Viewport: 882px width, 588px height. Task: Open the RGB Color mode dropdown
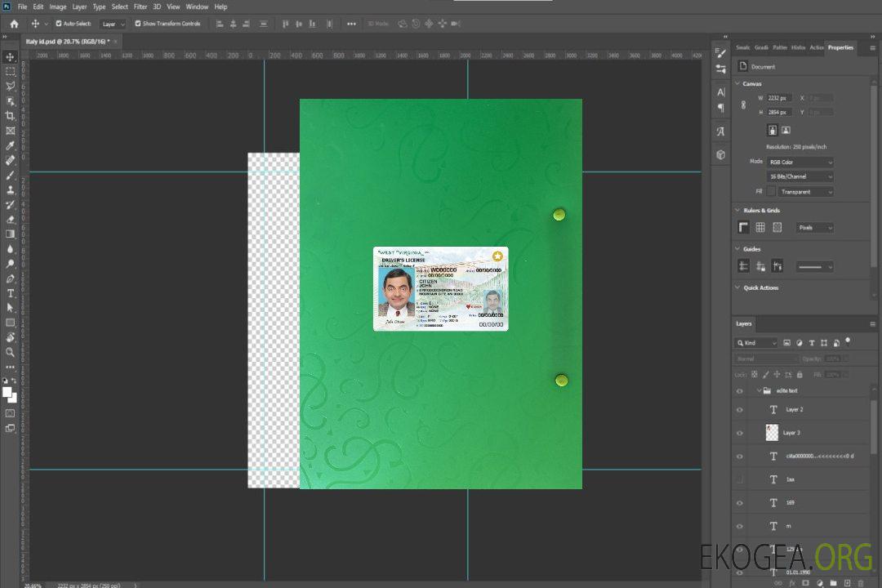(x=800, y=162)
